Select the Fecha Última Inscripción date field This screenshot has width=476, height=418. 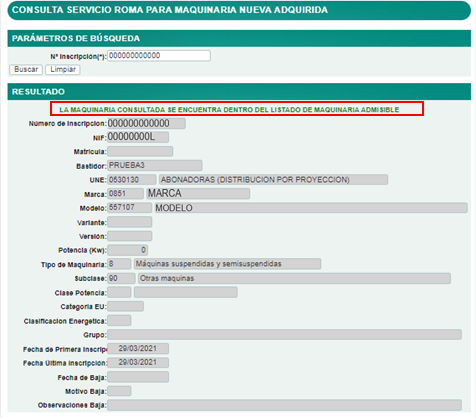[x=138, y=363]
